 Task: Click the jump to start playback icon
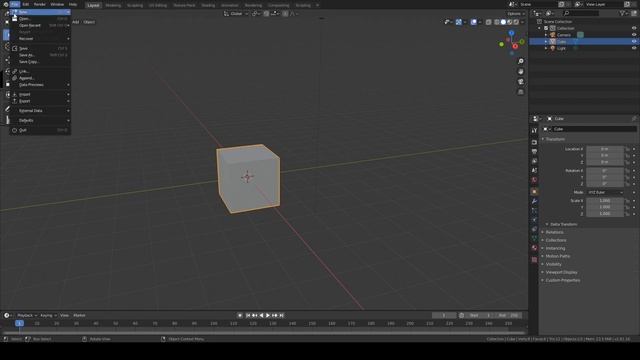(x=248, y=316)
